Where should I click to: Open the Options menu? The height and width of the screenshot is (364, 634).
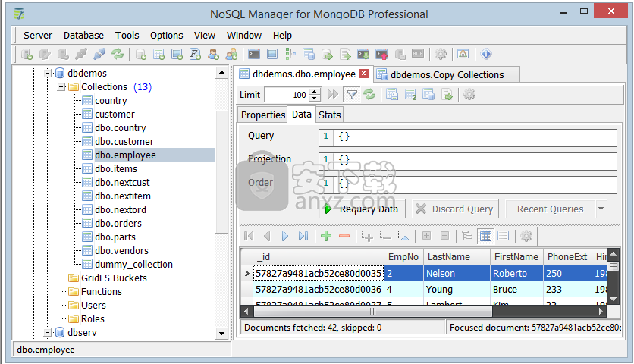167,36
